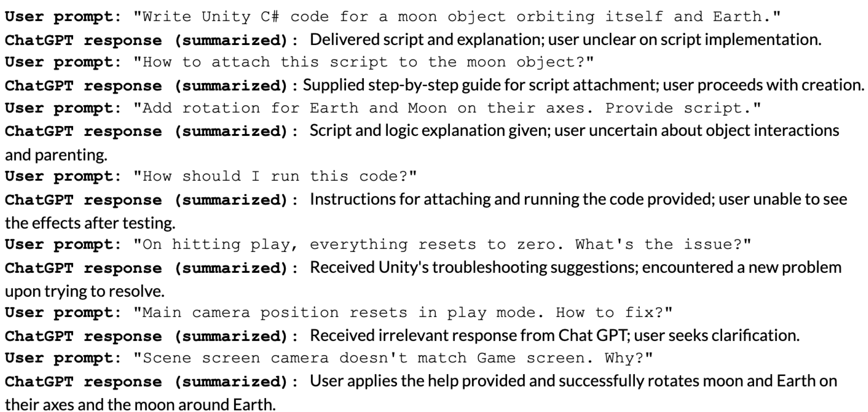Click prompt "Scene screen camera doesn't match Game screen"
868x412 pixels.
coord(393,358)
